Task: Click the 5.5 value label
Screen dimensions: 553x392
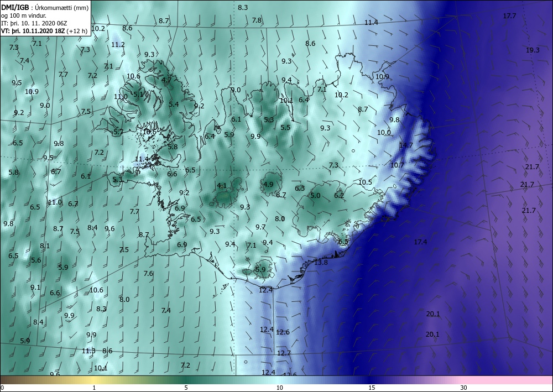Action: 285,127
